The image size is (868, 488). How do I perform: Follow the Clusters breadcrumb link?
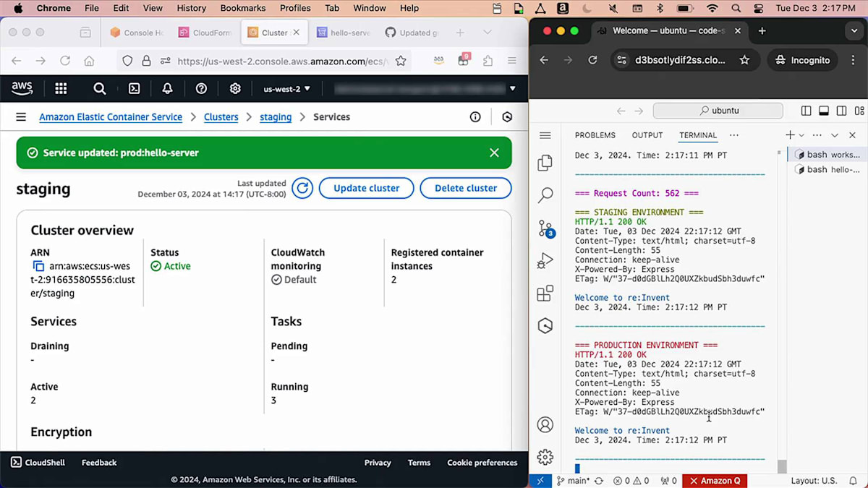tap(221, 116)
